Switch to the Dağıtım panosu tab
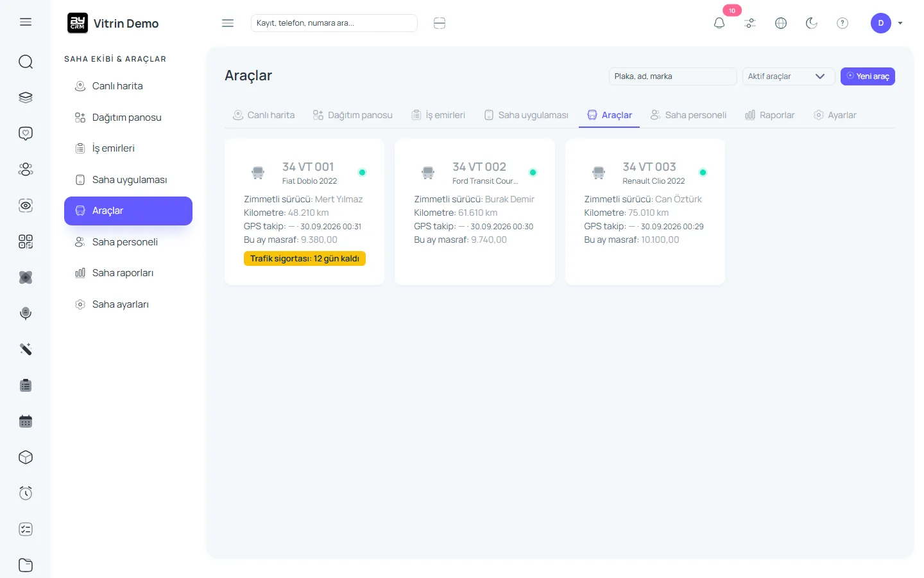924x578 pixels. pyautogui.click(x=353, y=115)
